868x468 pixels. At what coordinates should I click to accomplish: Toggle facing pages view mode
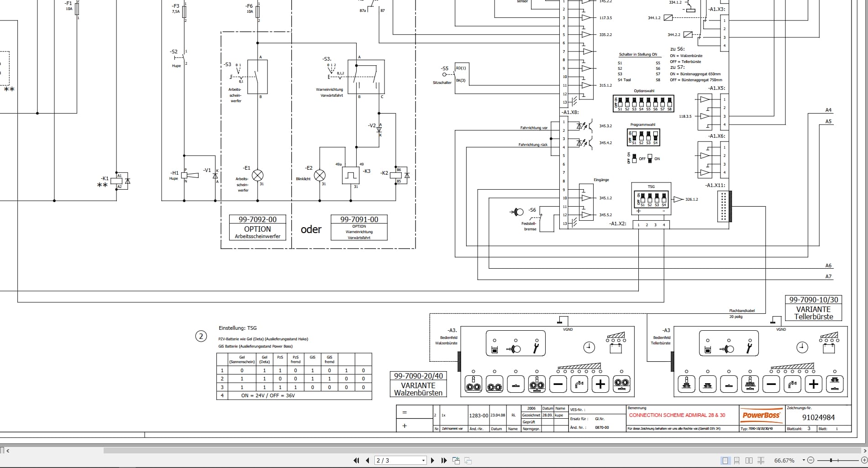(x=749, y=460)
